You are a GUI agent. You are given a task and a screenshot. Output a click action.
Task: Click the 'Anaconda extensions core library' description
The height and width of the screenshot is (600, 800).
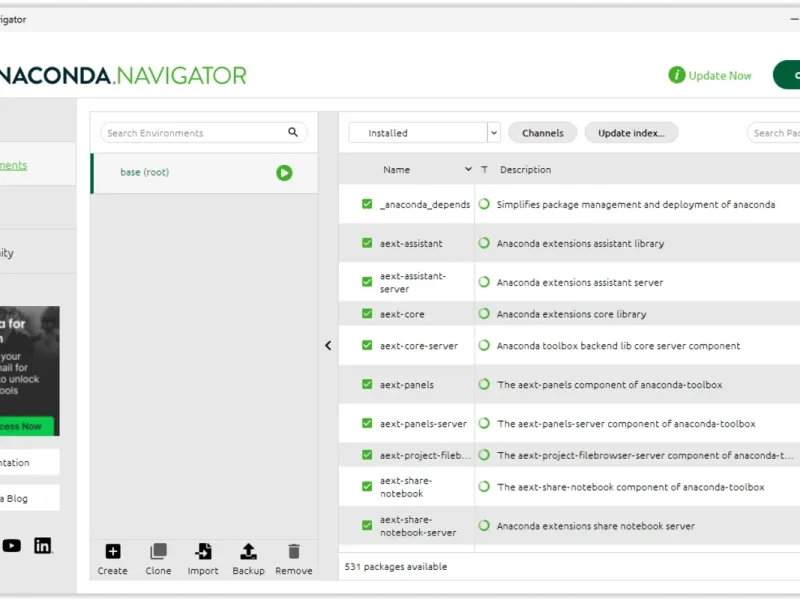tap(571, 314)
